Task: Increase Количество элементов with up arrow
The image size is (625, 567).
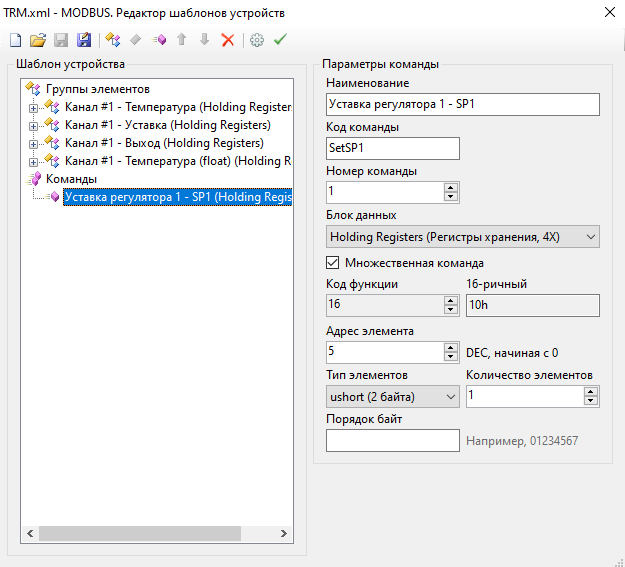Action: [x=591, y=392]
